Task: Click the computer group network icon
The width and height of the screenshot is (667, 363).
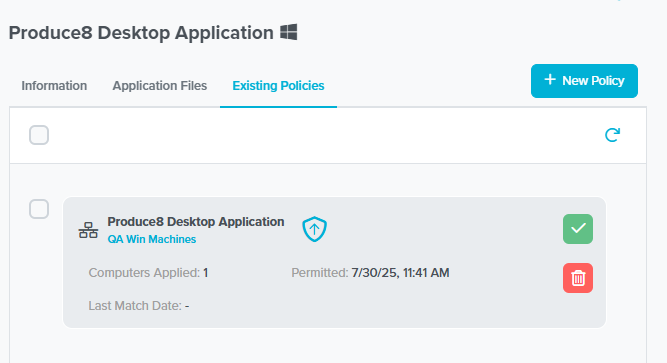Action: pyautogui.click(x=88, y=230)
